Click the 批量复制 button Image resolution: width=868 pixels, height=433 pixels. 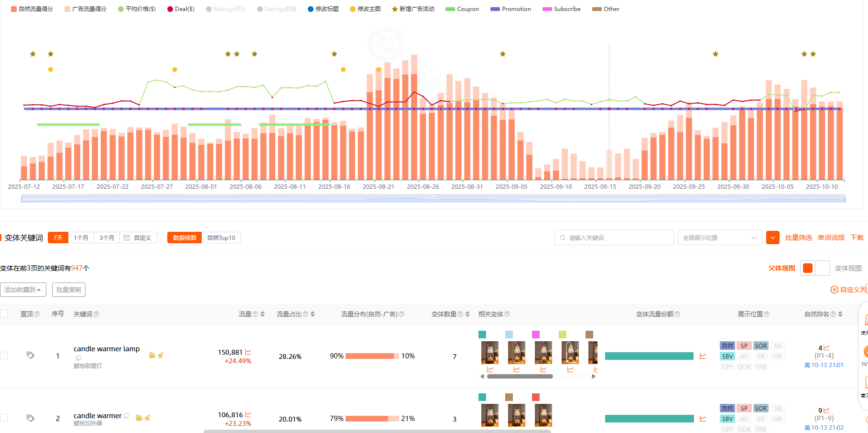pos(69,290)
